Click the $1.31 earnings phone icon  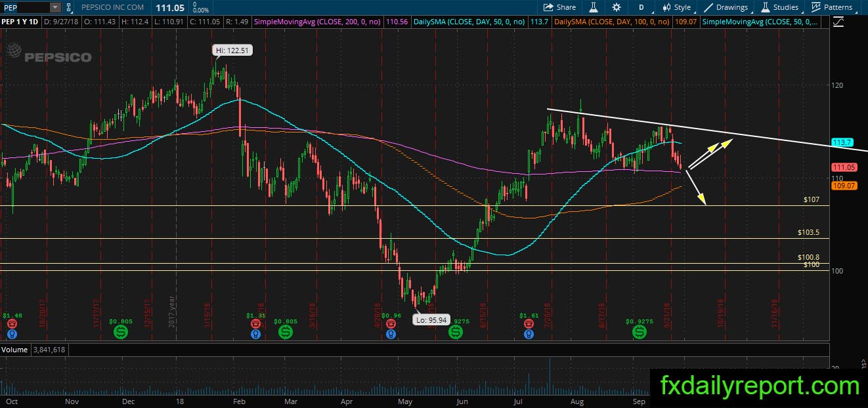click(255, 325)
